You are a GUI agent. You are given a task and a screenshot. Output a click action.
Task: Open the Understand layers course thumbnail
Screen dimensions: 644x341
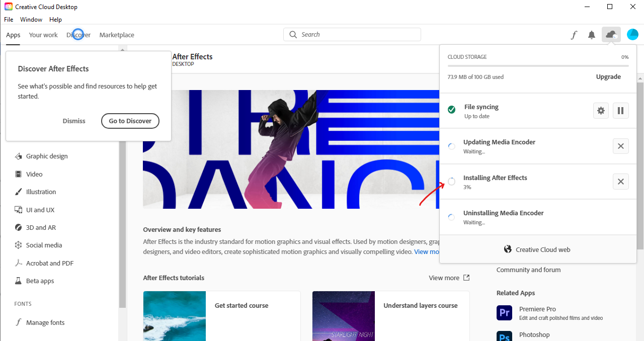point(344,316)
